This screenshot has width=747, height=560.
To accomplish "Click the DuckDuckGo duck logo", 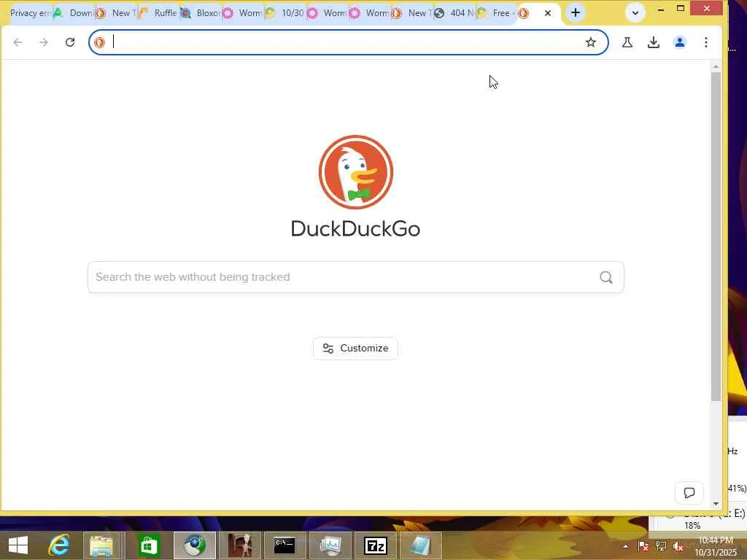I will (x=356, y=172).
